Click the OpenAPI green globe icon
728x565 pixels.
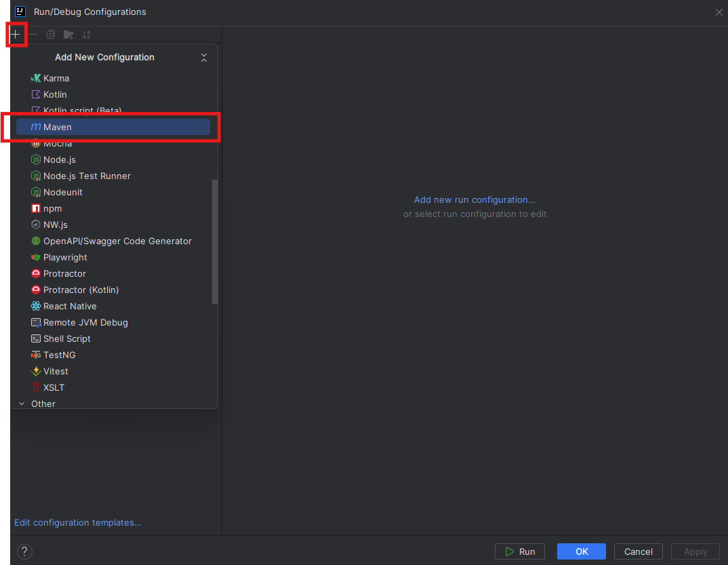pyautogui.click(x=36, y=241)
